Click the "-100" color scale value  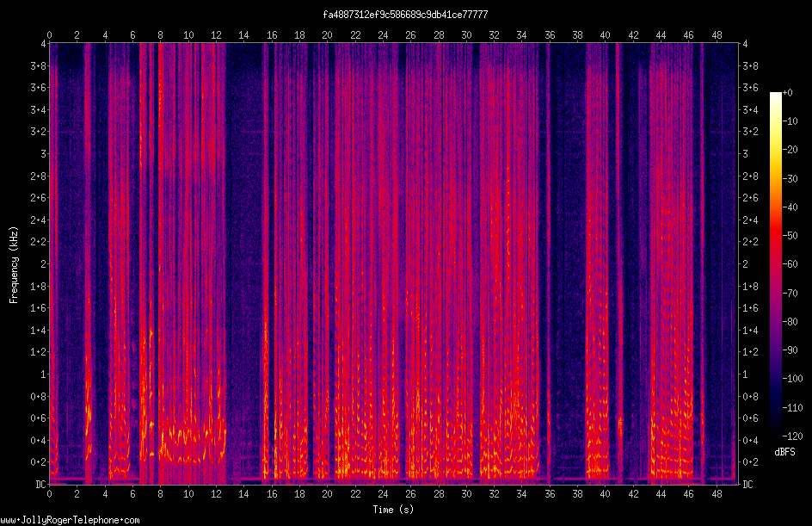click(x=793, y=379)
